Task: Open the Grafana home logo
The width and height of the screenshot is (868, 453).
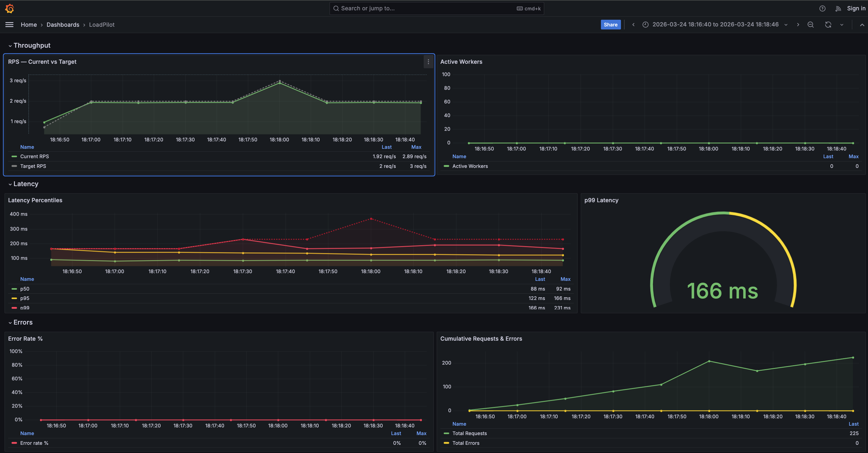Action: click(9, 9)
